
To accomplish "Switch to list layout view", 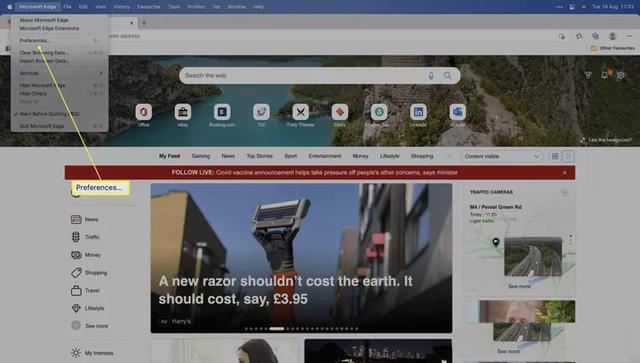I will point(569,156).
